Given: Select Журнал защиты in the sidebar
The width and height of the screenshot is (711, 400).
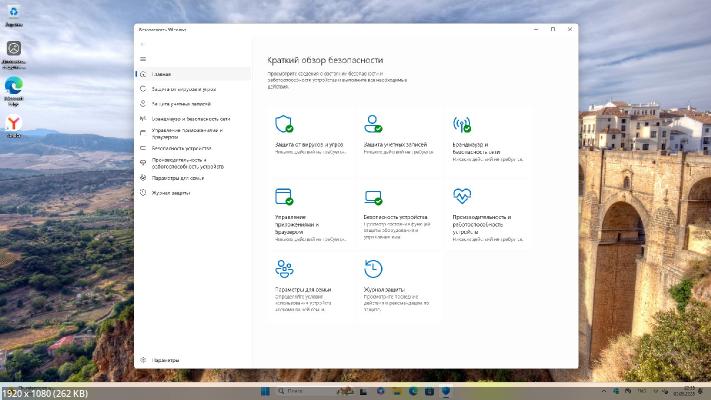Looking at the screenshot, I should coord(170,192).
